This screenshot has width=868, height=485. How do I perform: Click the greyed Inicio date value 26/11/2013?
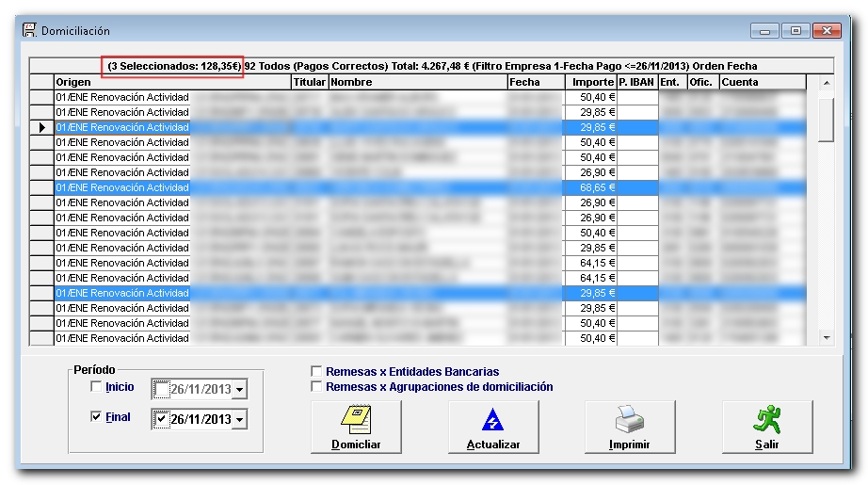coord(201,389)
